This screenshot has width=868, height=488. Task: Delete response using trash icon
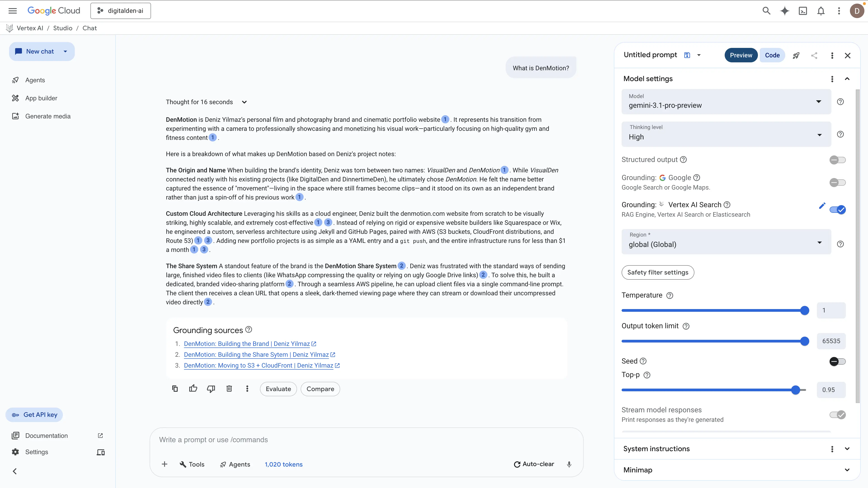pos(229,389)
